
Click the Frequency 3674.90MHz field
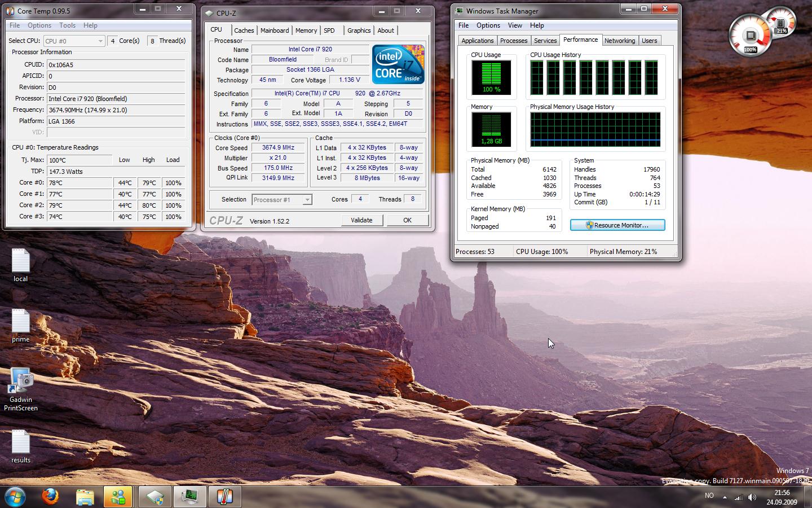[116, 110]
